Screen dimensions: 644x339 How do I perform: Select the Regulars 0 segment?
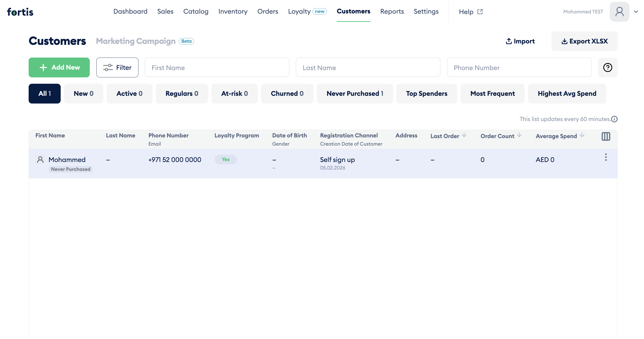182,93
